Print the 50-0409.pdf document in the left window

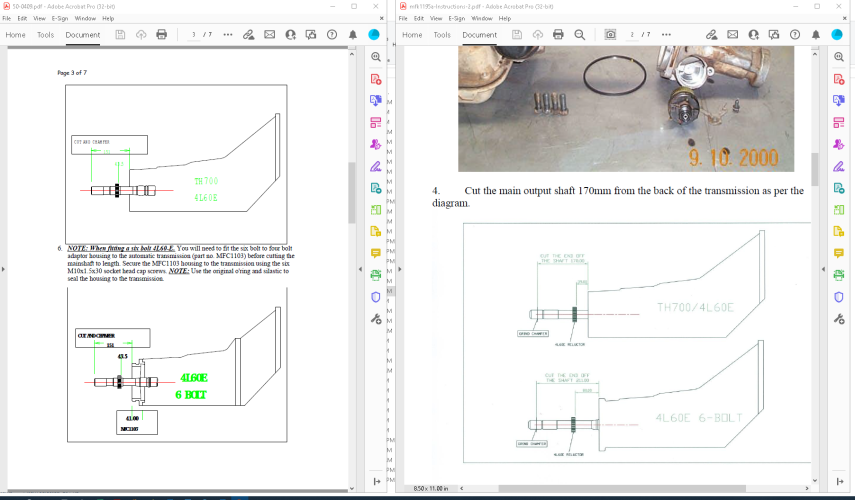(x=161, y=34)
